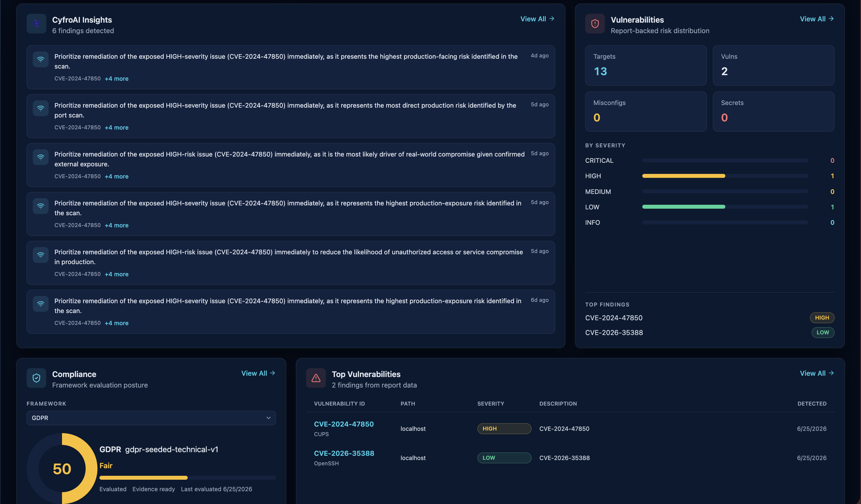The height and width of the screenshot is (504, 861).
Task: Click the CyfroAI Insights panel icon
Action: (36, 24)
